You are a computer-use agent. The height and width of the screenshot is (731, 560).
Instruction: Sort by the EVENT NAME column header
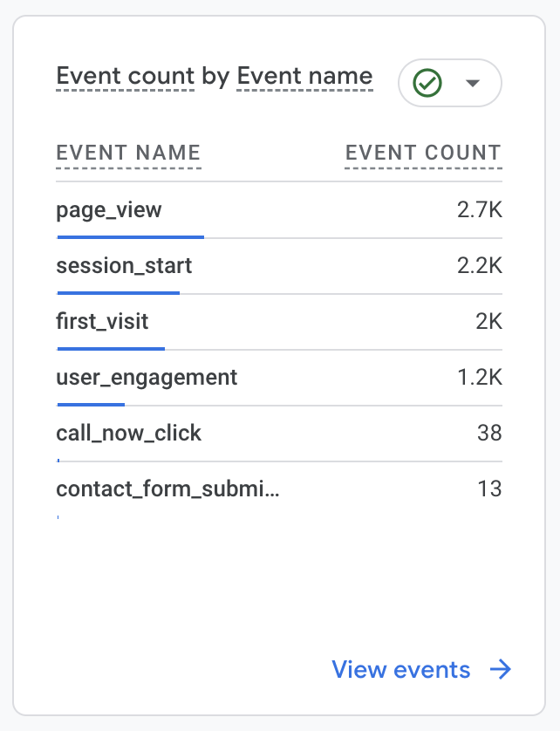pyautogui.click(x=128, y=154)
